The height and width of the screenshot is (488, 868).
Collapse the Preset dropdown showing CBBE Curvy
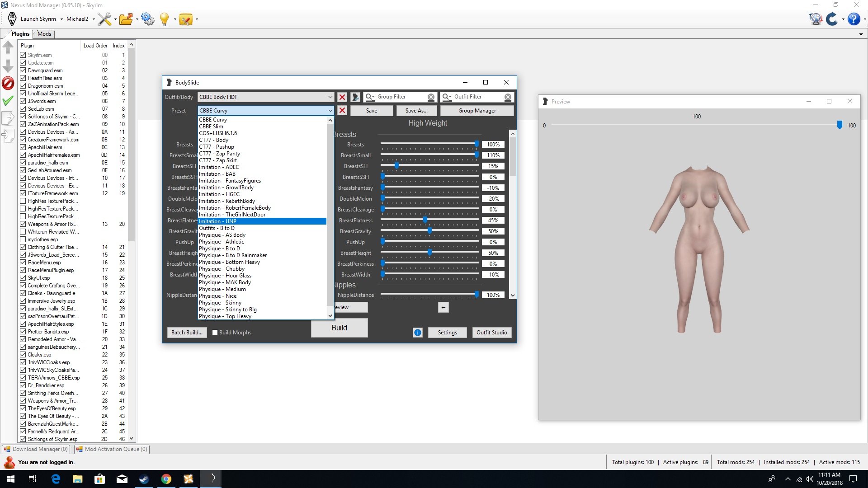[266, 111]
